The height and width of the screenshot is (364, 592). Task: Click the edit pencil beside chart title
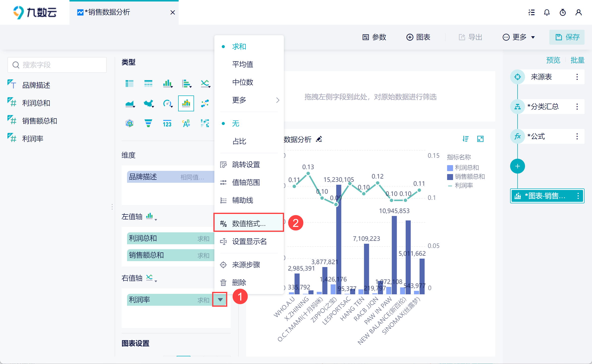pyautogui.click(x=319, y=139)
